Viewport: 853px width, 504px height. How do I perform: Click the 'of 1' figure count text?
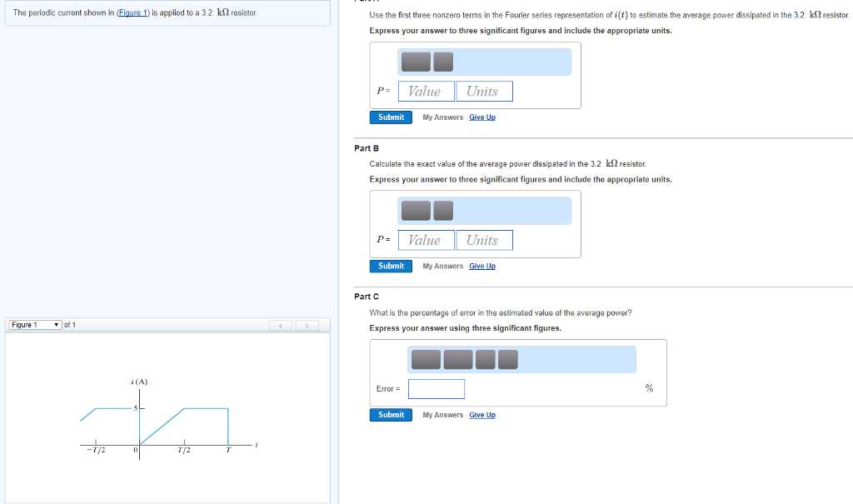(x=70, y=325)
